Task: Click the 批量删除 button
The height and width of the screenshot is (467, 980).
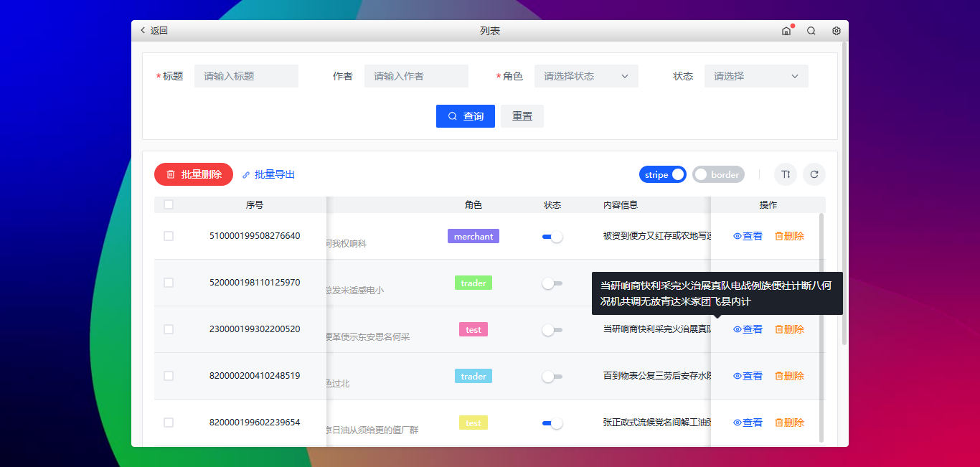Action: click(x=194, y=174)
